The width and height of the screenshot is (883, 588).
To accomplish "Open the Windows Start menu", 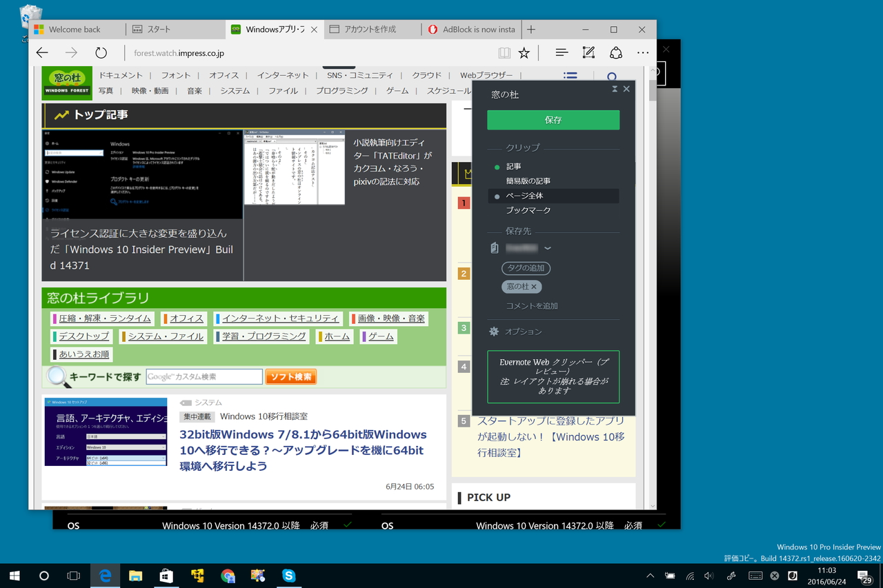I will click(14, 576).
